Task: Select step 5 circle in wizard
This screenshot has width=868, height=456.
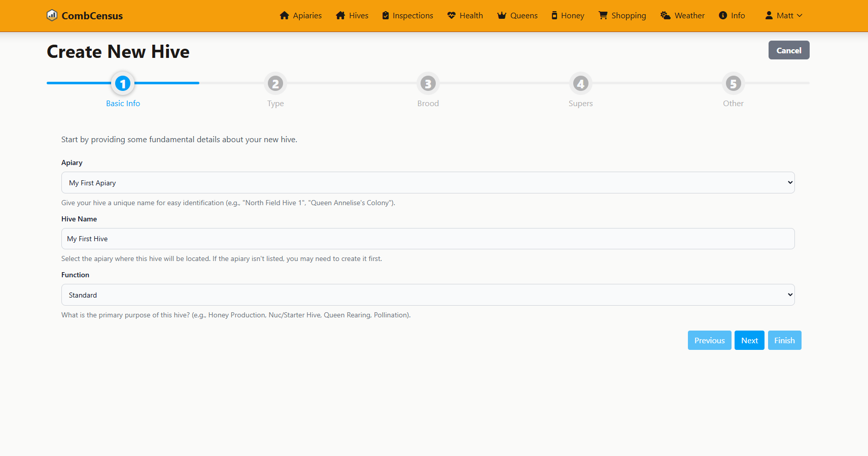Action: 734,83
